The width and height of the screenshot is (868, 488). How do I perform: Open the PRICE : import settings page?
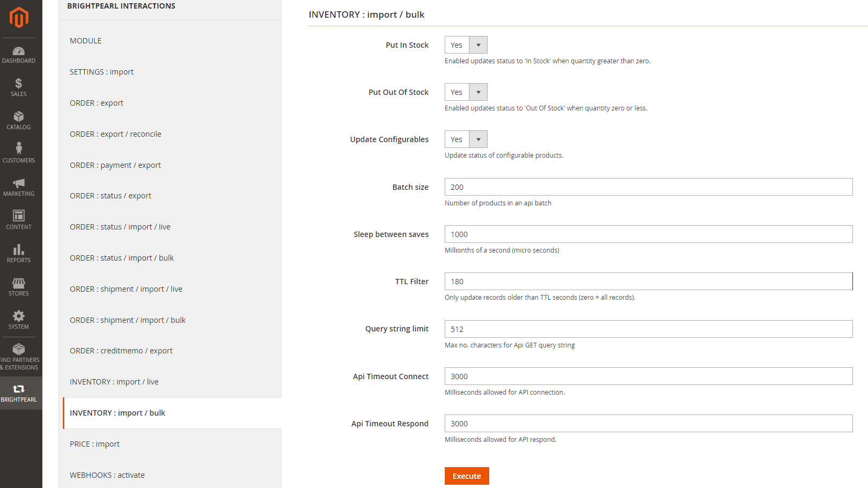(94, 443)
